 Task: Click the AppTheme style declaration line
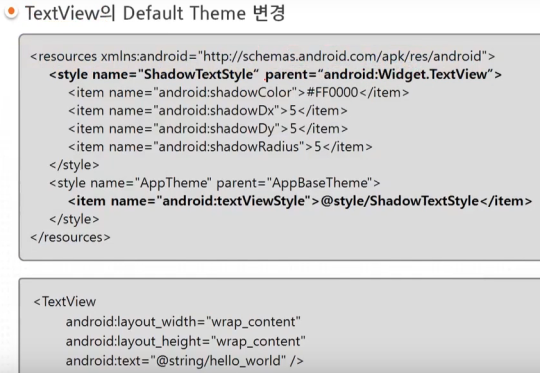(215, 183)
